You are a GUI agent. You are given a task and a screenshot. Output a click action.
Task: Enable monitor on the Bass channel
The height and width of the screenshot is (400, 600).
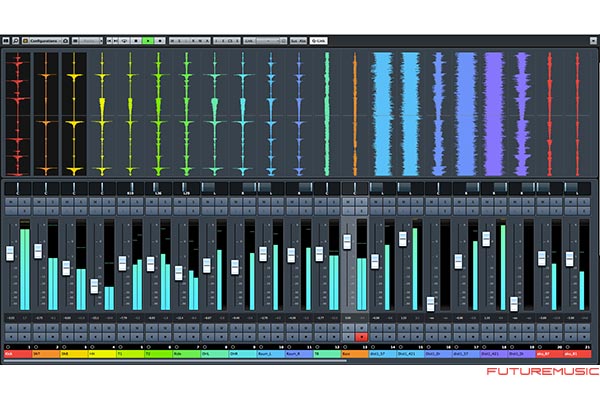click(x=348, y=337)
